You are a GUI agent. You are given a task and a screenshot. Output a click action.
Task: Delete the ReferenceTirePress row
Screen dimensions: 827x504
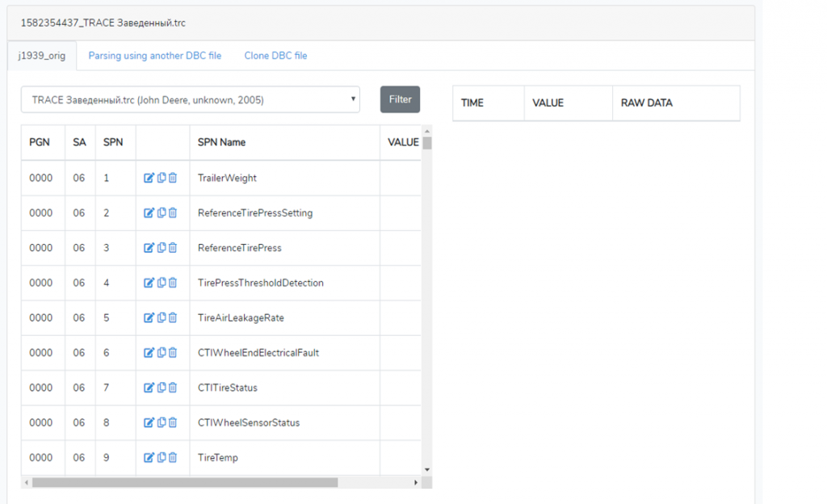[173, 248]
